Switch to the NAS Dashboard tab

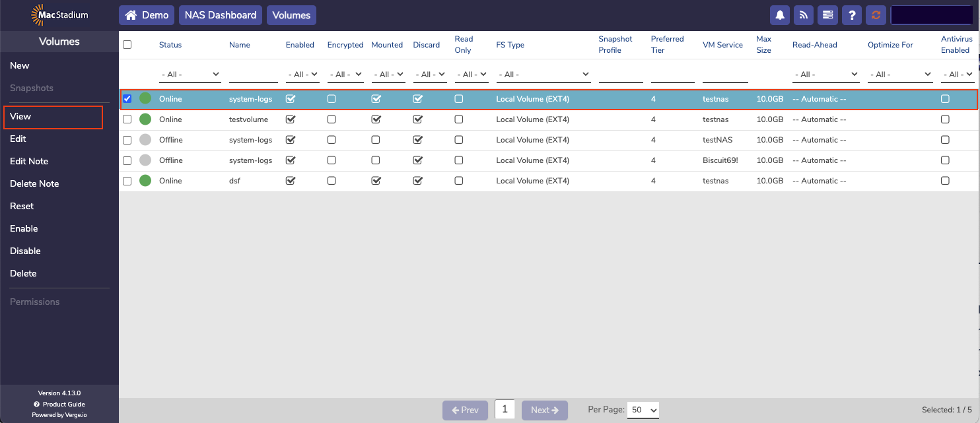point(220,15)
